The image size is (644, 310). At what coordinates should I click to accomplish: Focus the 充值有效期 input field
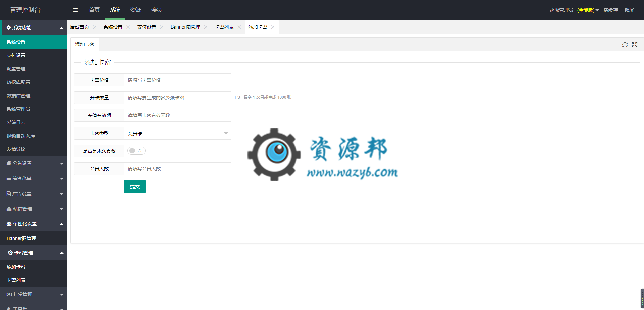pos(178,115)
